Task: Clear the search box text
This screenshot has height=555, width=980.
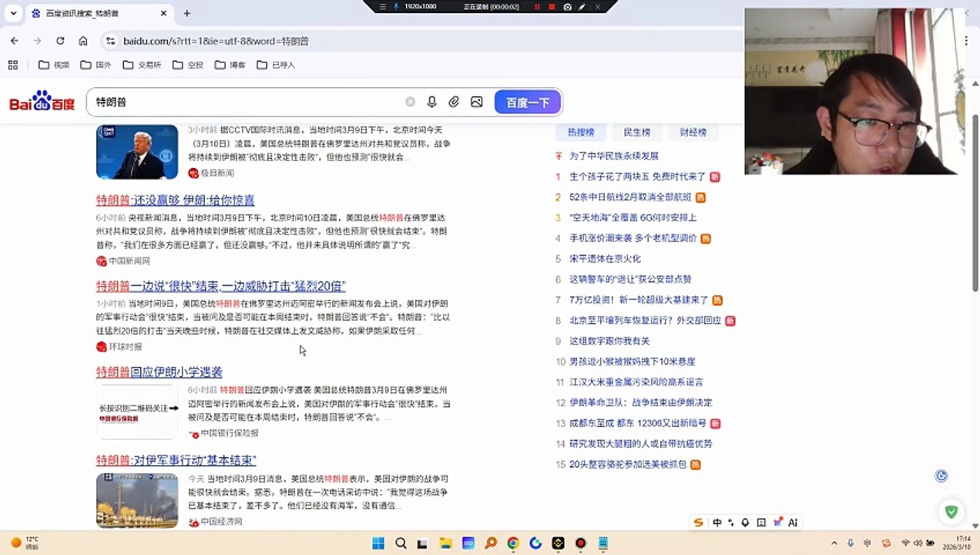Action: click(410, 102)
